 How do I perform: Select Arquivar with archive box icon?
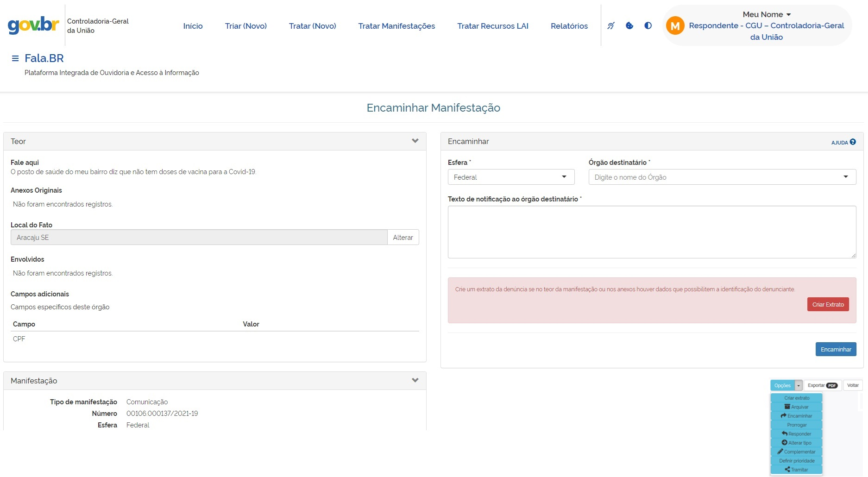point(796,407)
